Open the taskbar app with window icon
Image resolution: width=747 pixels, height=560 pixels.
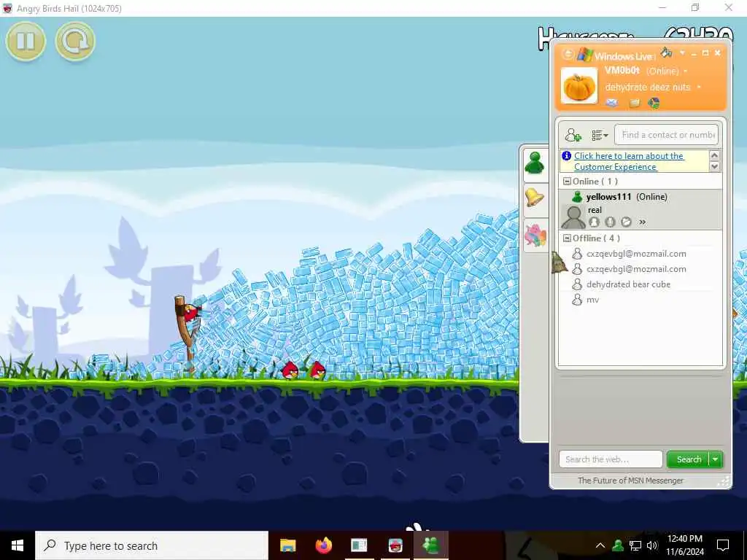click(359, 545)
